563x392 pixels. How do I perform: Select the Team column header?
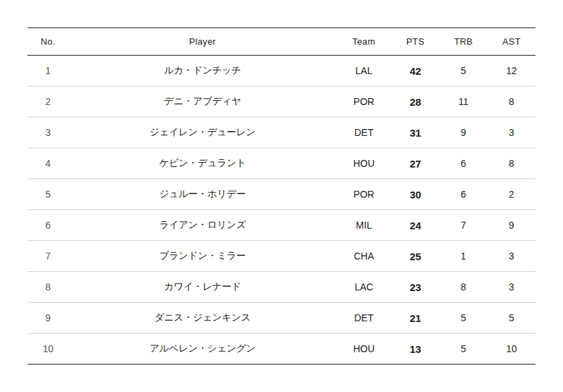coord(364,42)
